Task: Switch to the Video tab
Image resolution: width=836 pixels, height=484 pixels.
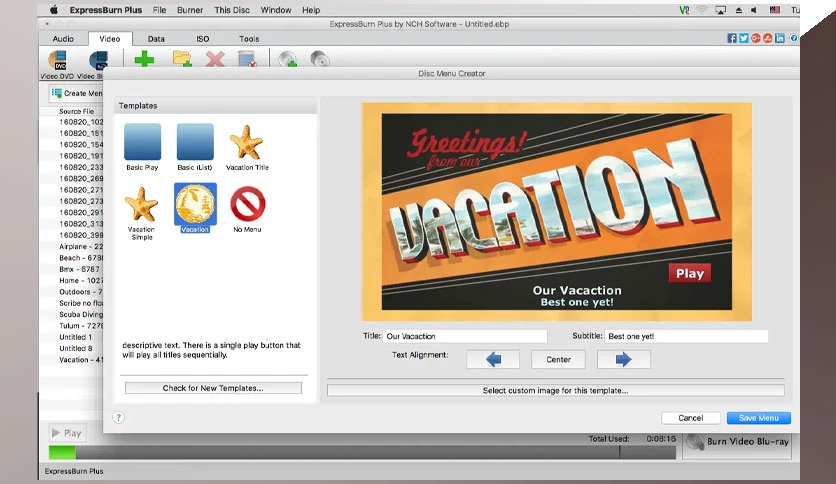Action: pyautogui.click(x=109, y=38)
